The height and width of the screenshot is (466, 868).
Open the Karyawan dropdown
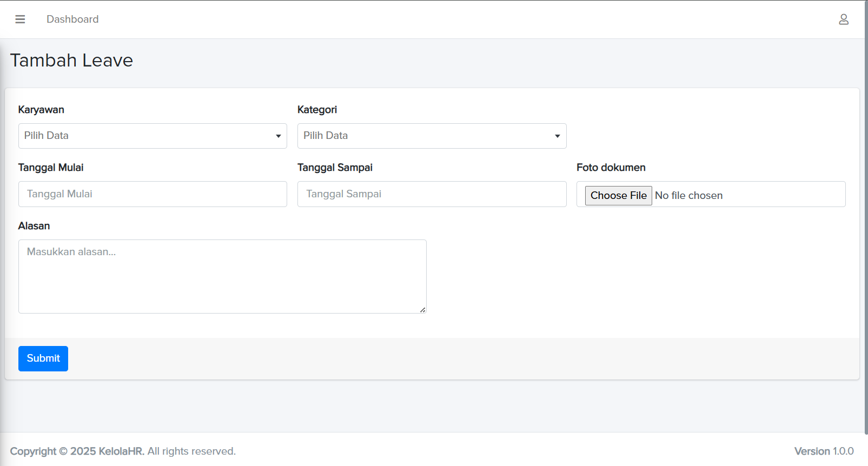(153, 136)
